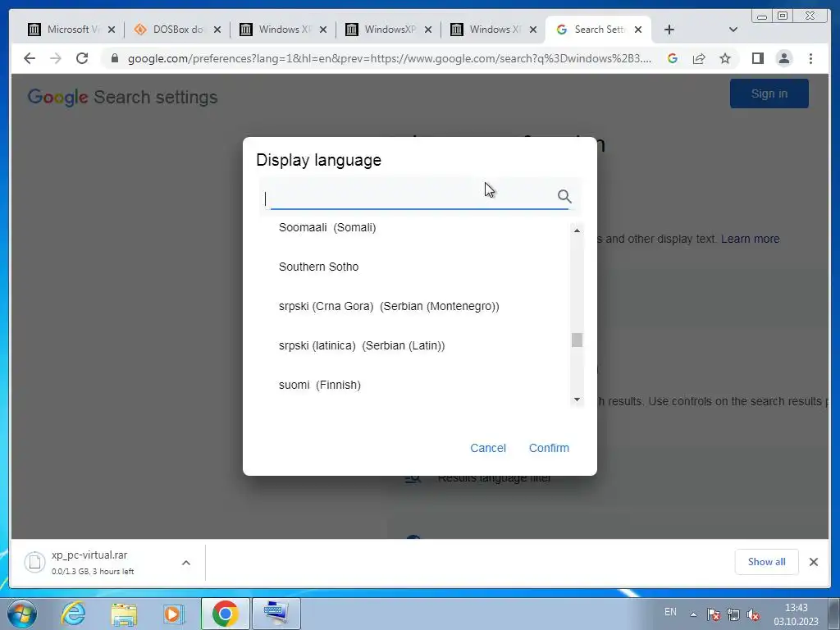Image resolution: width=840 pixels, height=630 pixels.
Task: Click Confirm in Display language dialog
Action: [549, 448]
